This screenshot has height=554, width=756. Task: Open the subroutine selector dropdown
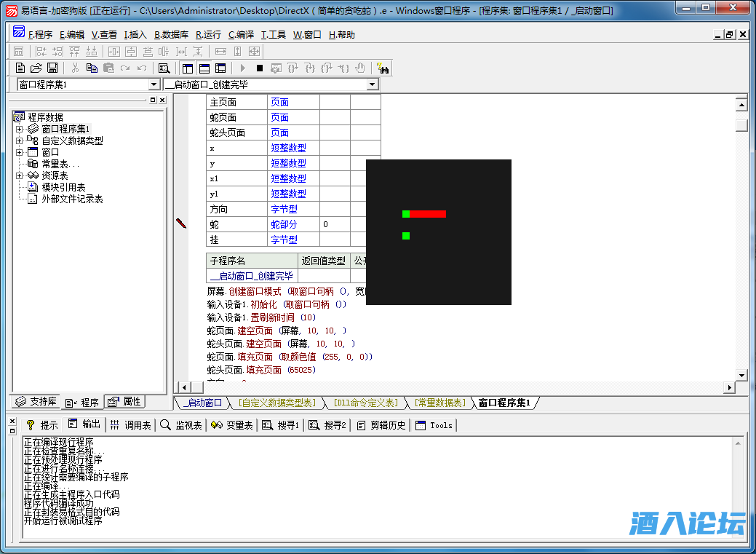tap(372, 84)
